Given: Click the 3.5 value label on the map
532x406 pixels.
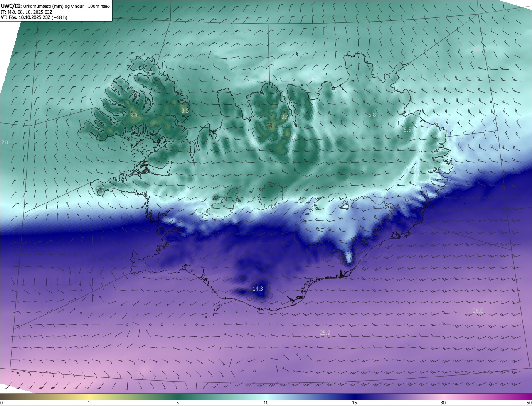Looking at the screenshot, I should (x=185, y=110).
